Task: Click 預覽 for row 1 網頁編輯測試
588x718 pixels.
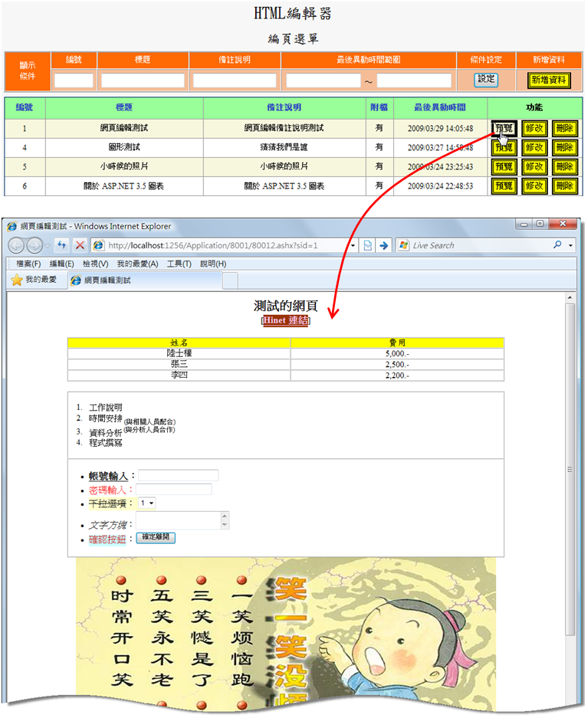Action: pos(504,128)
